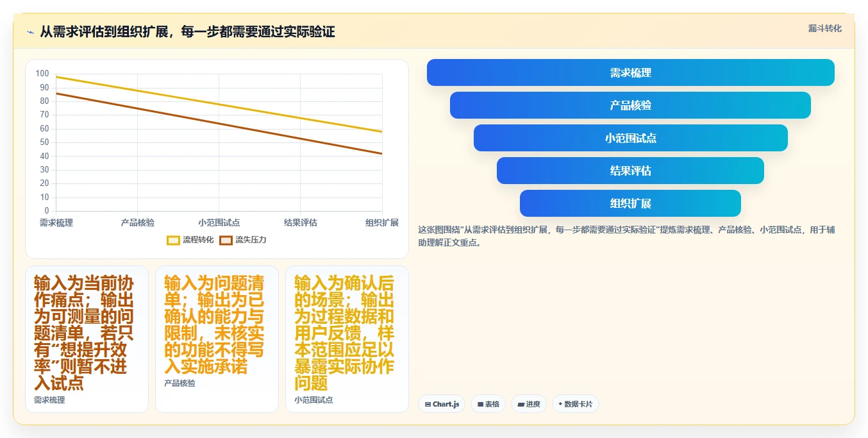This screenshot has width=868, height=438.
Task: Click the brown 流失压力 legend swatch
Action: point(226,240)
